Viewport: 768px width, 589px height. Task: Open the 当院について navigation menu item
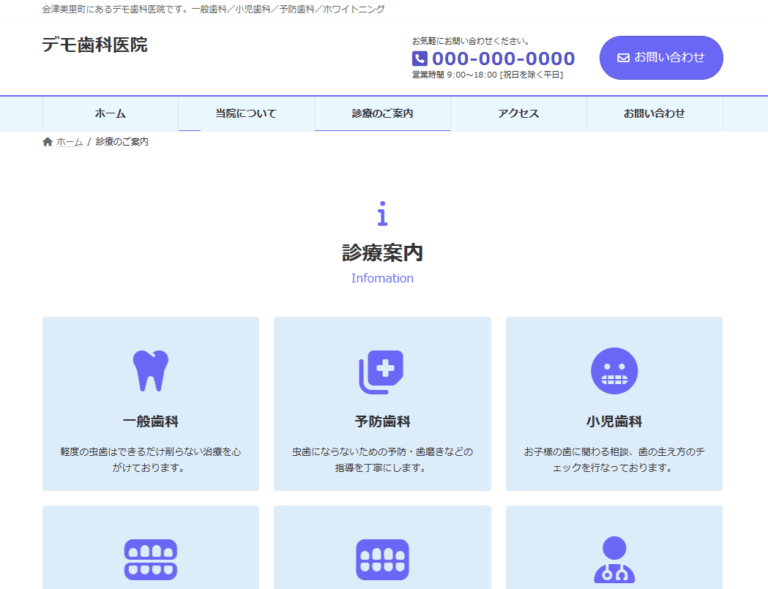click(x=246, y=114)
